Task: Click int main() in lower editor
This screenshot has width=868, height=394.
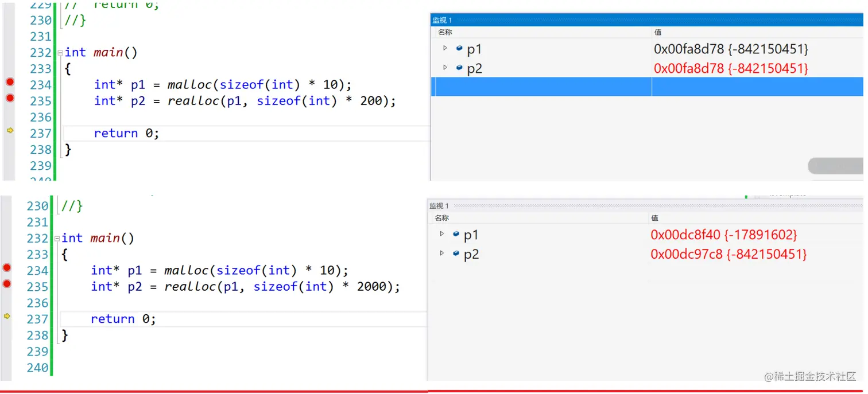Action: tap(98, 238)
